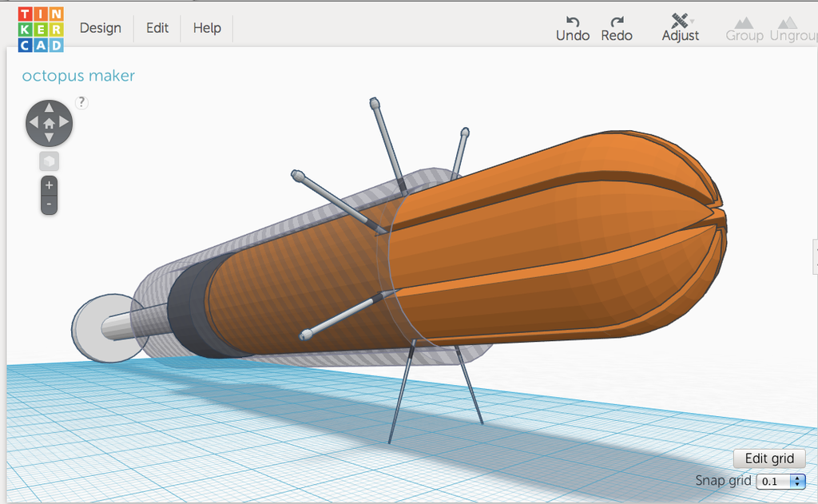Screen dimensions: 818x504
Task: Zoom out with the minus button
Action: point(49,204)
